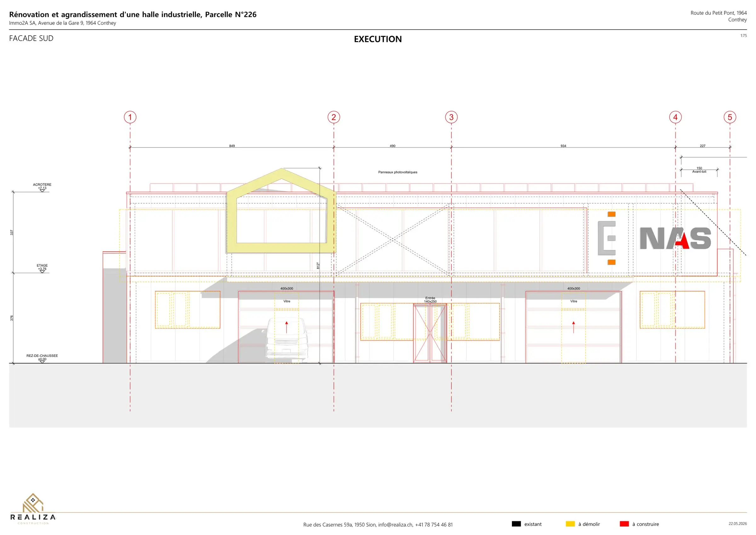This screenshot has height=535, width=756.
Task: Click the 'EXECUTION' heading
Action: click(x=378, y=39)
